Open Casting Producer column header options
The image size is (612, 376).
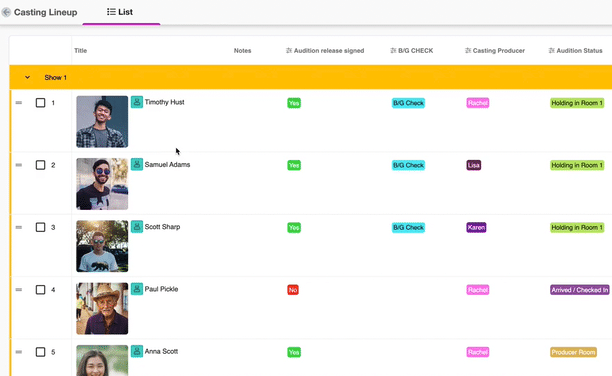pyautogui.click(x=495, y=51)
